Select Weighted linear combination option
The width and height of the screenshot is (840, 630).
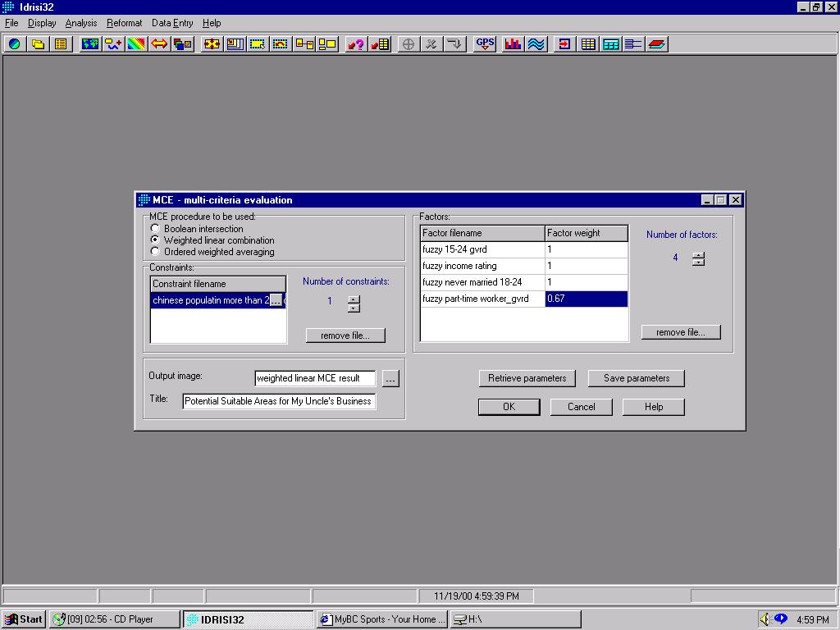[155, 240]
